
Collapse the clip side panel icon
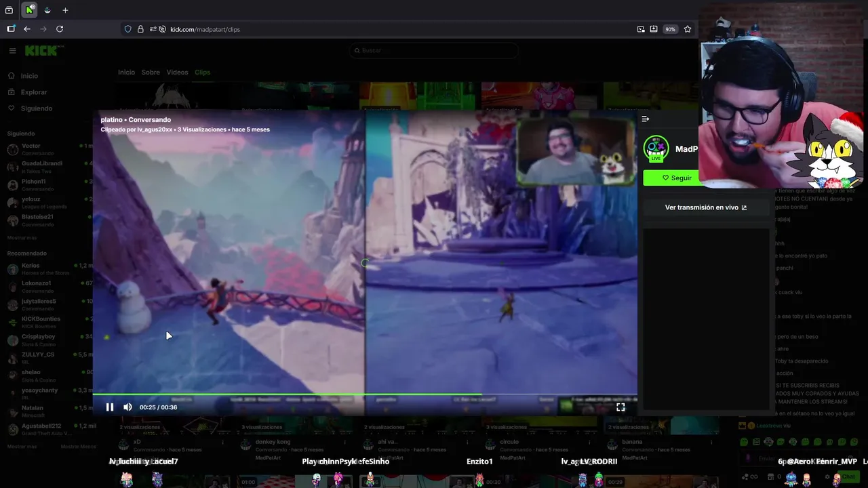coord(646,119)
